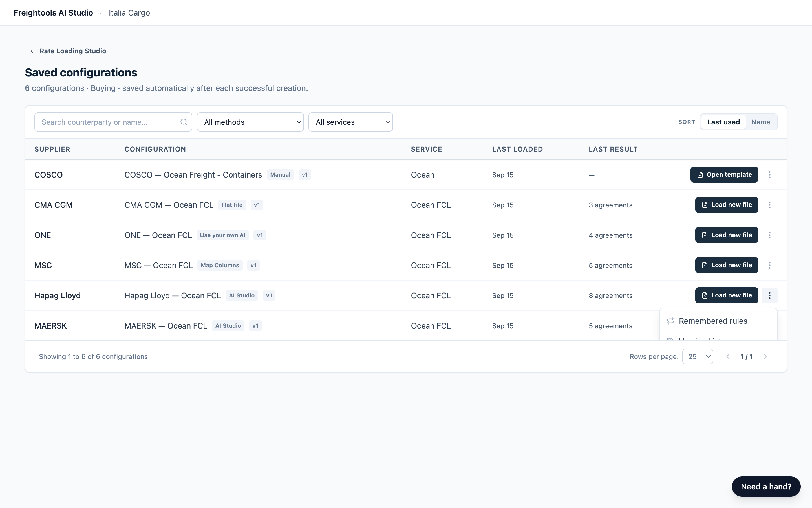
Task: Load new file for MSC
Action: click(x=727, y=265)
